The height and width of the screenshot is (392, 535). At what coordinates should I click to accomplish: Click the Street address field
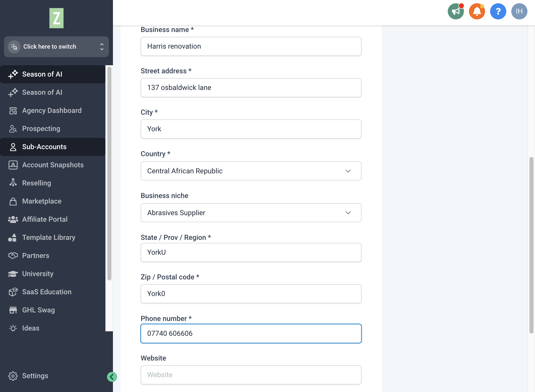click(x=251, y=88)
